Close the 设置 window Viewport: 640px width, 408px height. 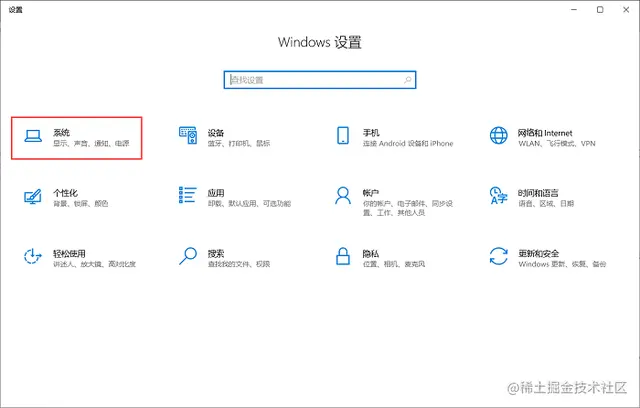[x=626, y=9]
